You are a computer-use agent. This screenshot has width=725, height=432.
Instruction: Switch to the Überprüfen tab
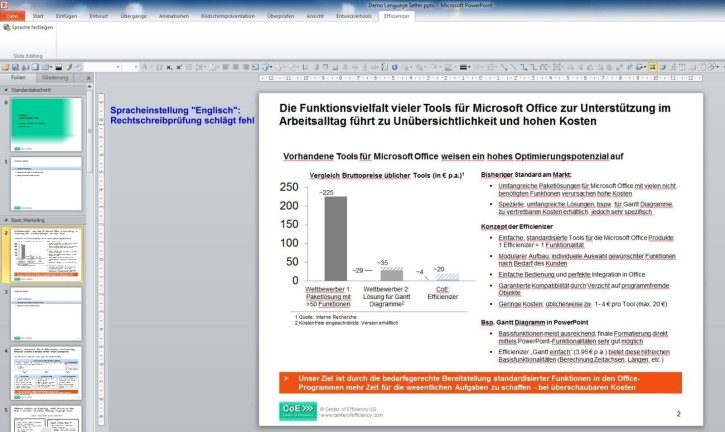(280, 16)
